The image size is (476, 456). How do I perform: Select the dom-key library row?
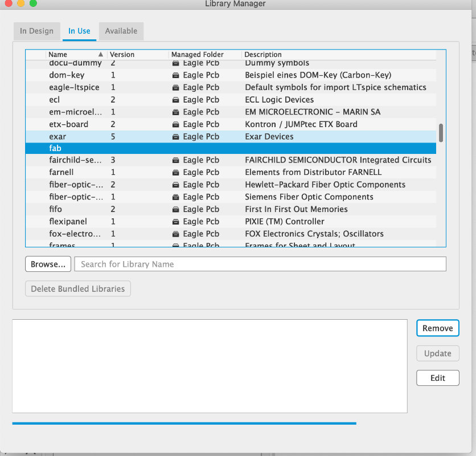click(x=231, y=75)
